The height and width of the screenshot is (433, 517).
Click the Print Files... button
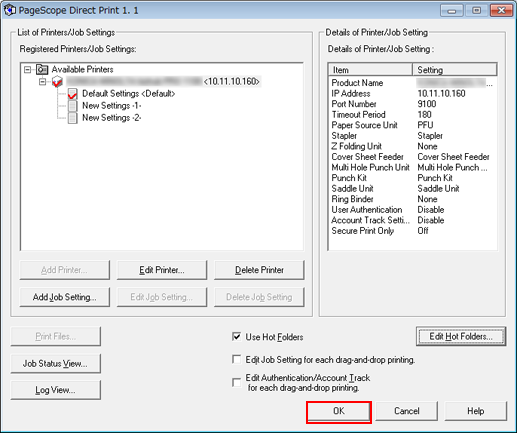point(55,336)
